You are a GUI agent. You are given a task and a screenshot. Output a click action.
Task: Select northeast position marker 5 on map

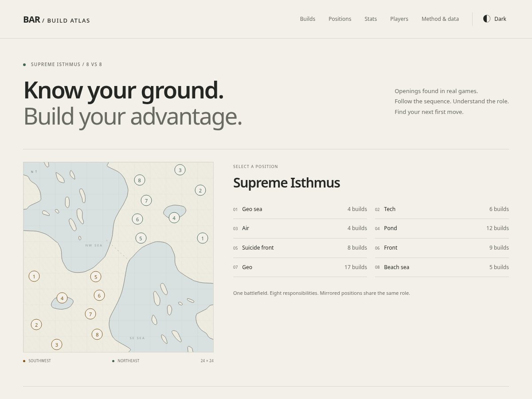point(141,238)
